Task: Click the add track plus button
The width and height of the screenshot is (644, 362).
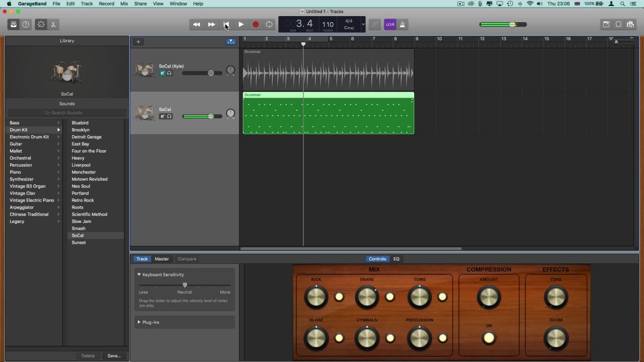Action: tap(138, 42)
